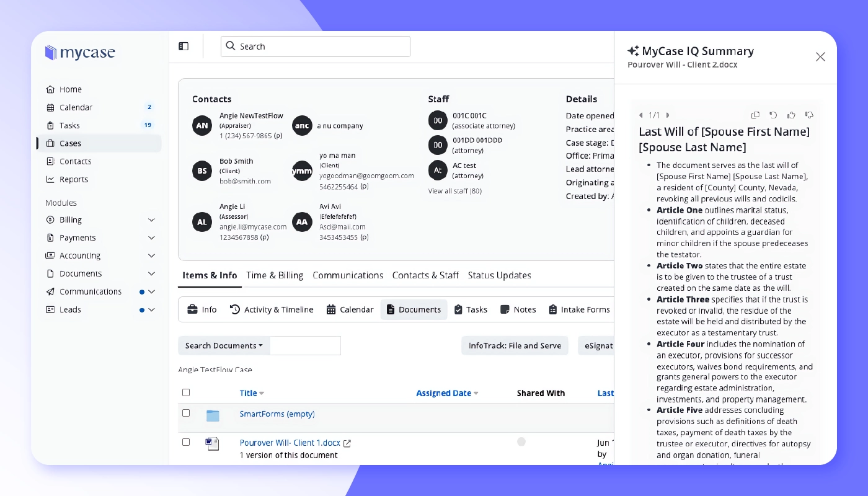Open Pourover Will Client 1 in new window
The width and height of the screenshot is (868, 496).
click(347, 443)
